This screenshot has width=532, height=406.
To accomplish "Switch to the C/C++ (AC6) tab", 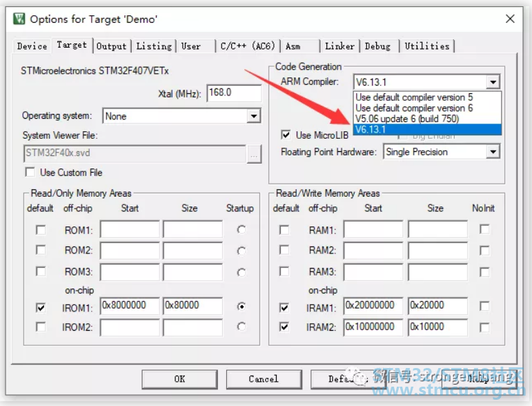I will (248, 46).
